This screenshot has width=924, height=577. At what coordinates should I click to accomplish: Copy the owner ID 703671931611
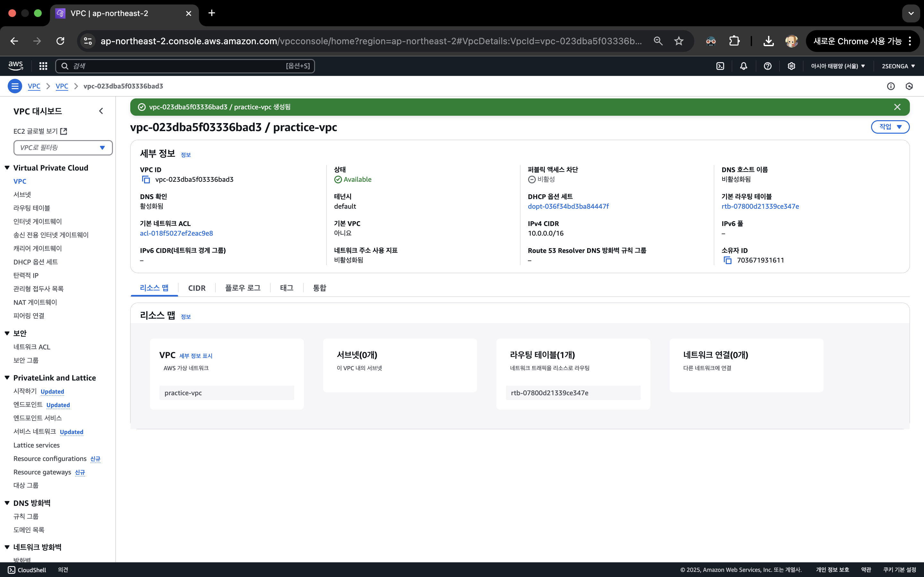(x=728, y=260)
